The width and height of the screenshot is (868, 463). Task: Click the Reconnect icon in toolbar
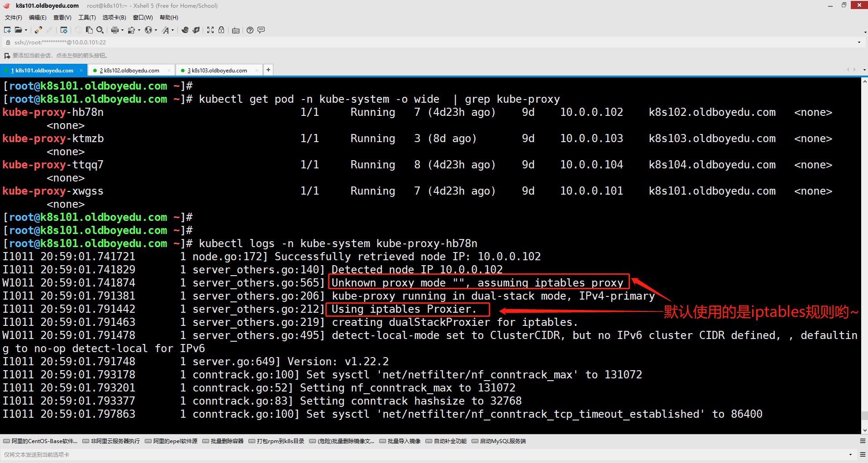[38, 30]
